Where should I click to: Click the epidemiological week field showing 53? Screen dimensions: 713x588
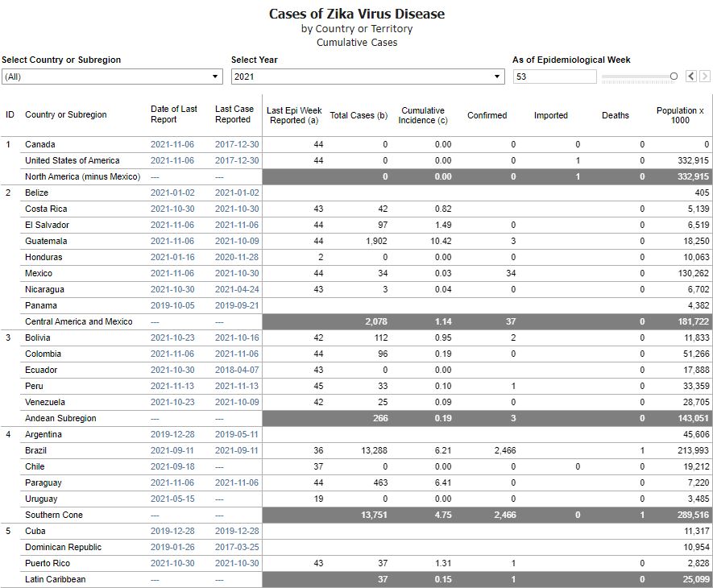pyautogui.click(x=554, y=77)
